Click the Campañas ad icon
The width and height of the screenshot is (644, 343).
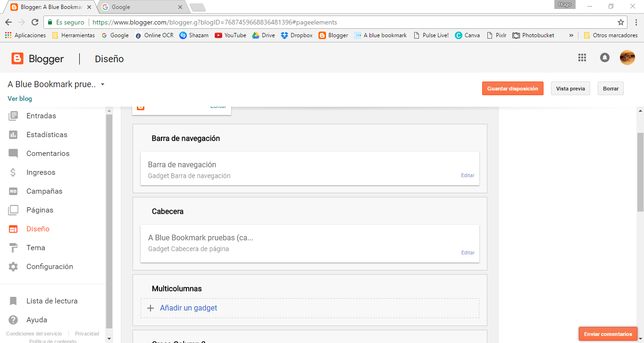13,191
